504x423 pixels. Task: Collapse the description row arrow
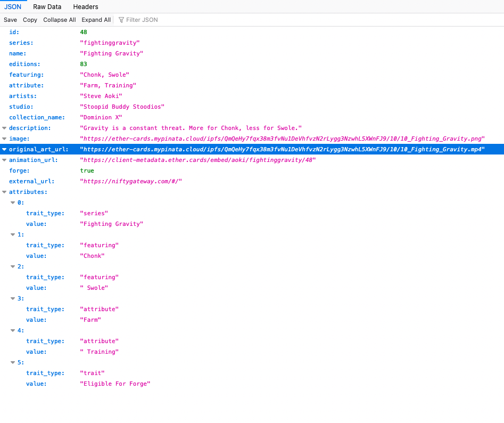tap(4, 128)
